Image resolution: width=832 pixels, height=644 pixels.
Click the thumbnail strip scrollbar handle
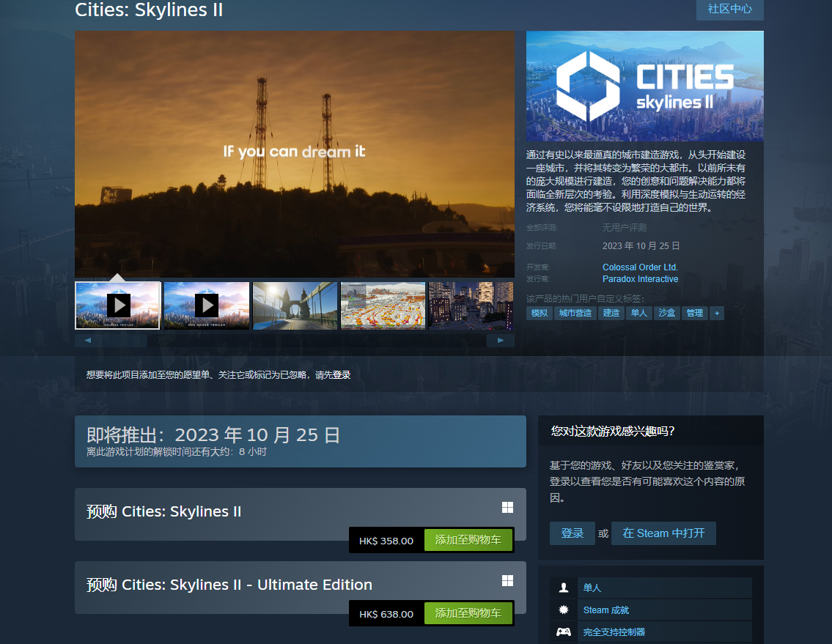(x=125, y=341)
